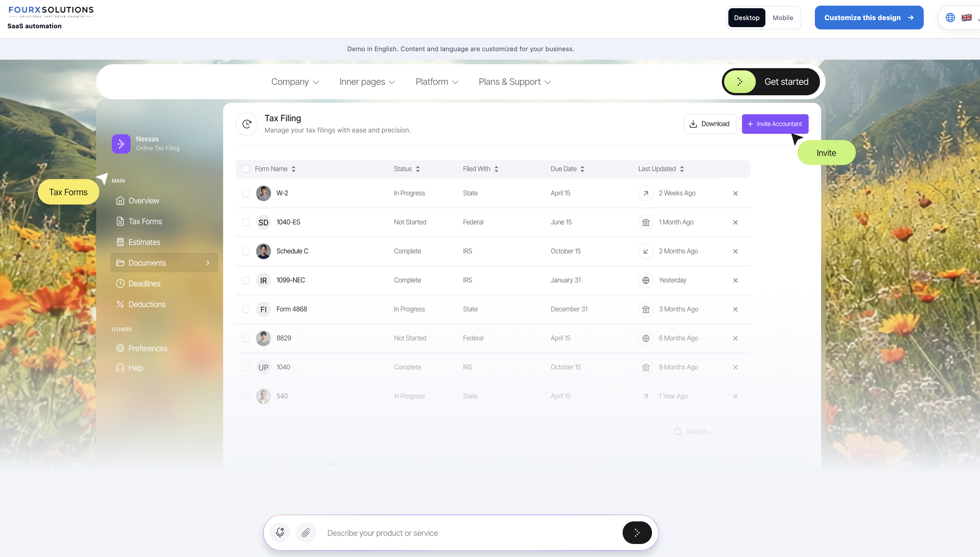The height and width of the screenshot is (557, 980).
Task: Check the Schedule C row checkbox
Action: (x=246, y=251)
